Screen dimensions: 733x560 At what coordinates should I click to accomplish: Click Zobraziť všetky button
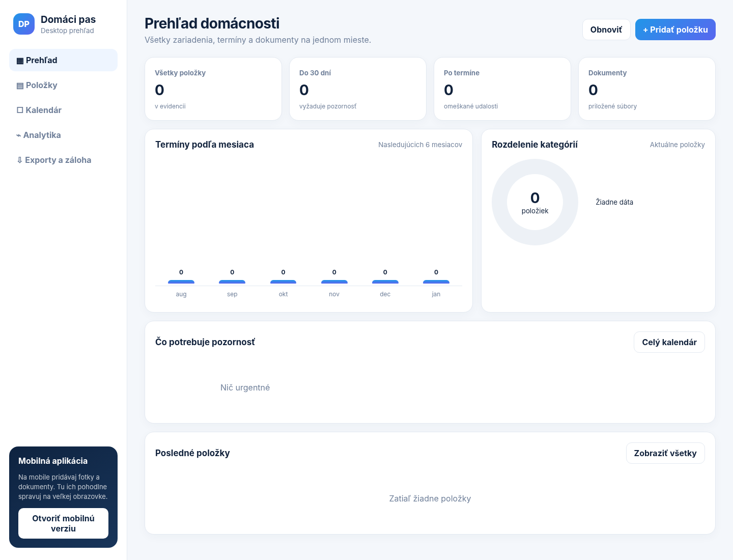tap(665, 453)
